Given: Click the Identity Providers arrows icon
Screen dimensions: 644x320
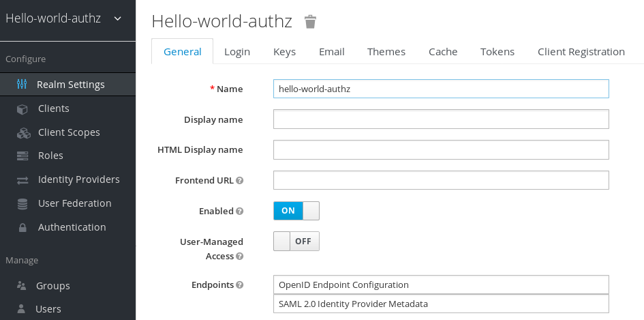Looking at the screenshot, I should [22, 180].
